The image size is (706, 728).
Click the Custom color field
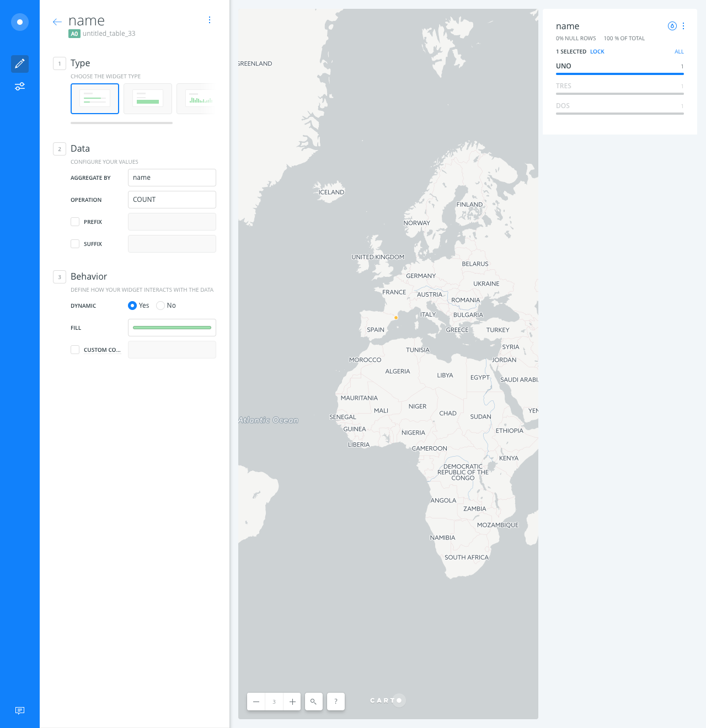172,350
